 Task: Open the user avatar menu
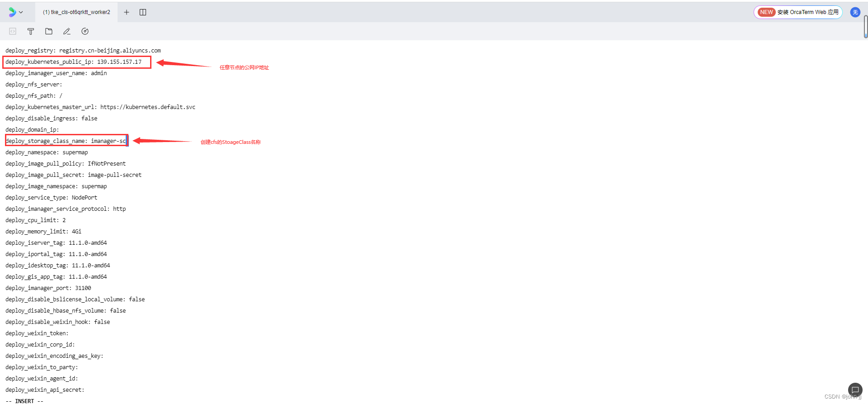(x=855, y=12)
